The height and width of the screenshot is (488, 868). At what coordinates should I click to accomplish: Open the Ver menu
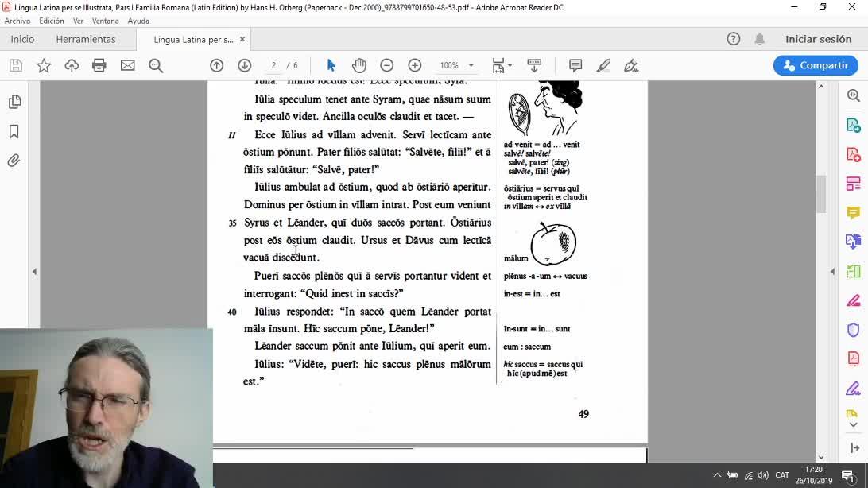78,21
